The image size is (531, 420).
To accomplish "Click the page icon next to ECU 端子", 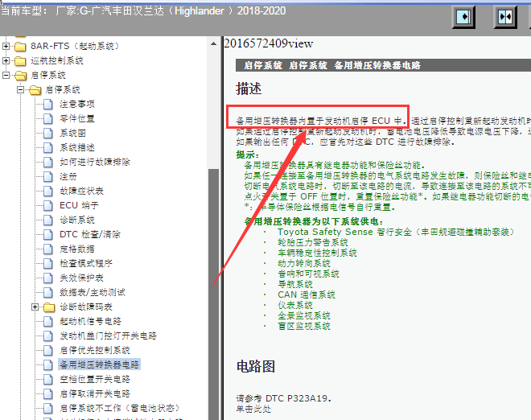I will pos(48,206).
